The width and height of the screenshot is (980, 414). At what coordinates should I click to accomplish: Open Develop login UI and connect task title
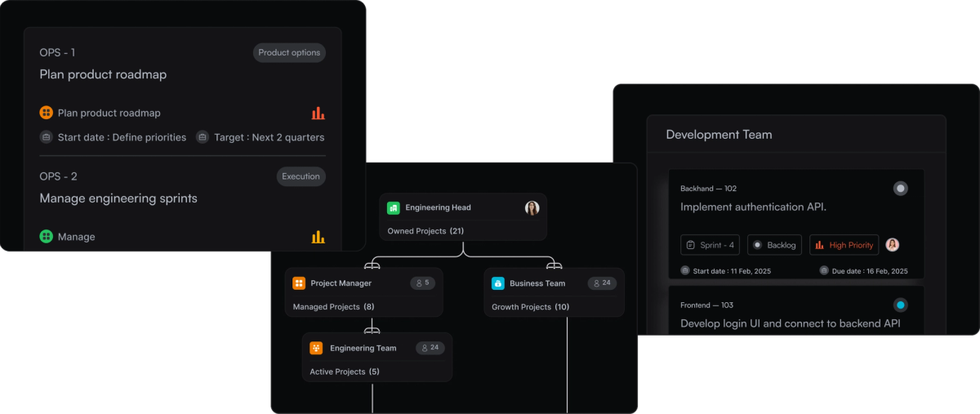(x=791, y=323)
